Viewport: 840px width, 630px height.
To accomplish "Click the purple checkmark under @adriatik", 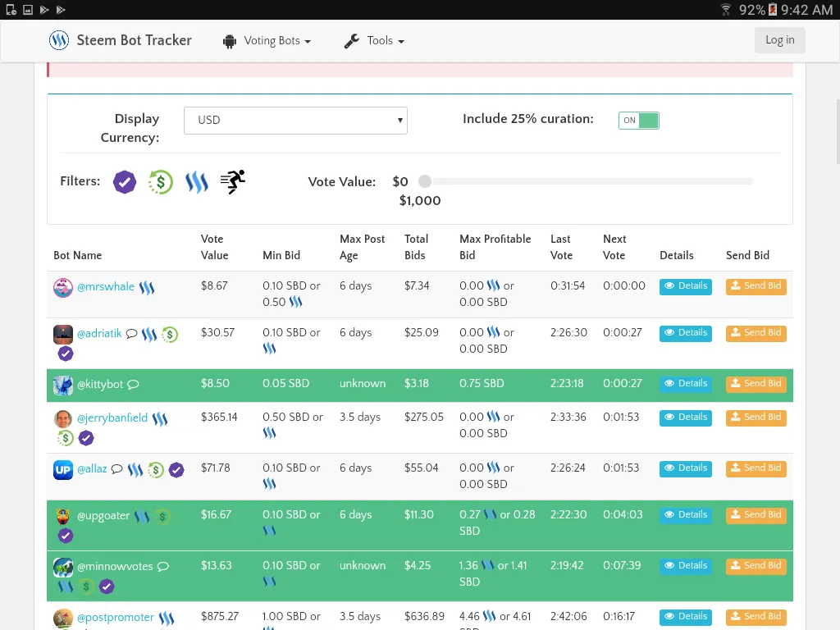I will [66, 354].
